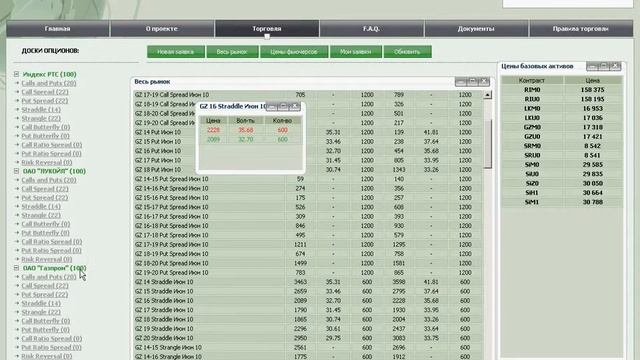Collapse the ОАО "ЛУКОЙЛ" (100) group

click(x=16, y=171)
